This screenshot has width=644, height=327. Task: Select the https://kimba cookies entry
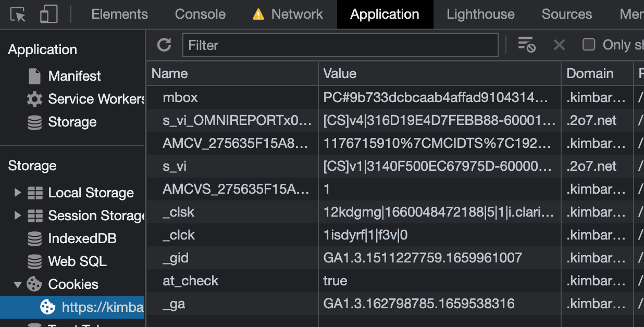[102, 307]
